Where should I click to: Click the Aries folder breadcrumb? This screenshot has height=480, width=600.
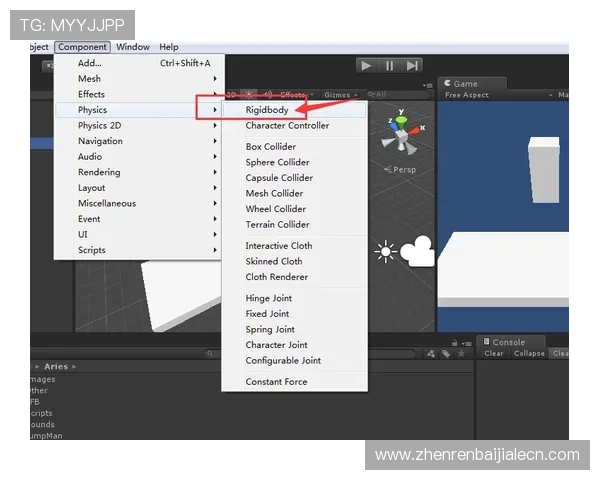coord(56,366)
